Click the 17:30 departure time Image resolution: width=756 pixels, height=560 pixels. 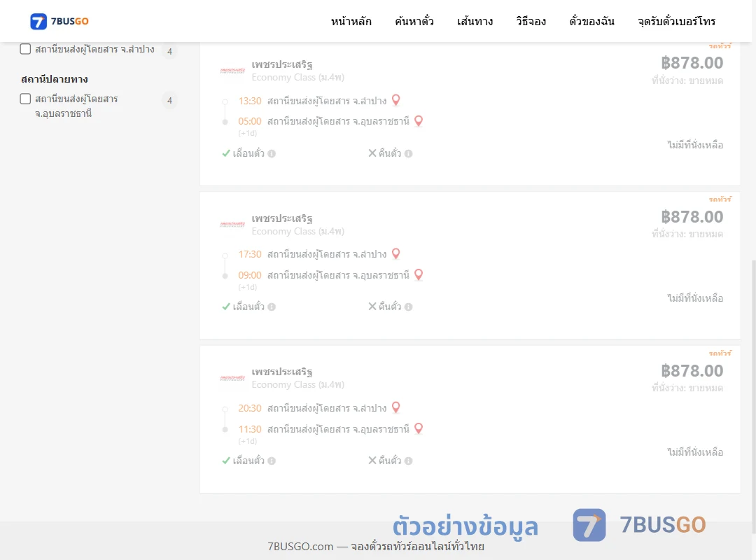point(250,254)
